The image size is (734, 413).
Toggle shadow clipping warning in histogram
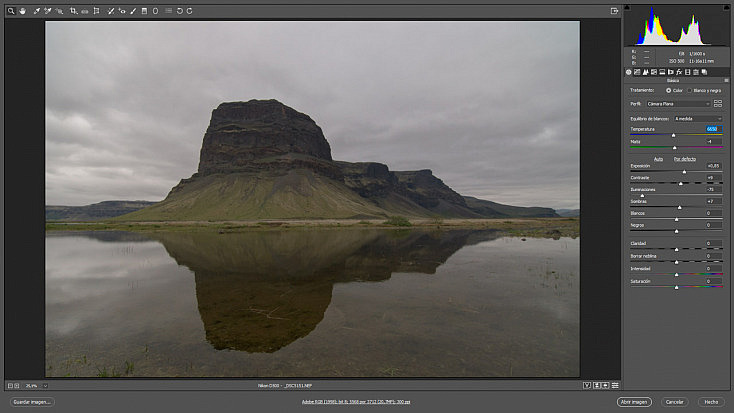627,7
